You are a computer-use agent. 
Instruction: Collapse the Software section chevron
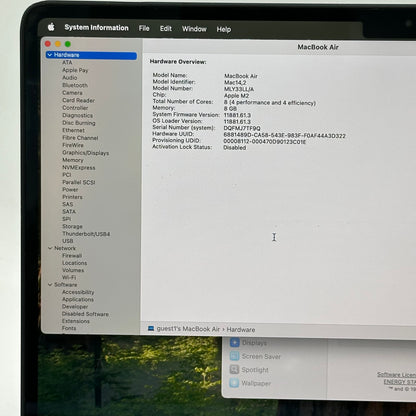tap(50, 285)
